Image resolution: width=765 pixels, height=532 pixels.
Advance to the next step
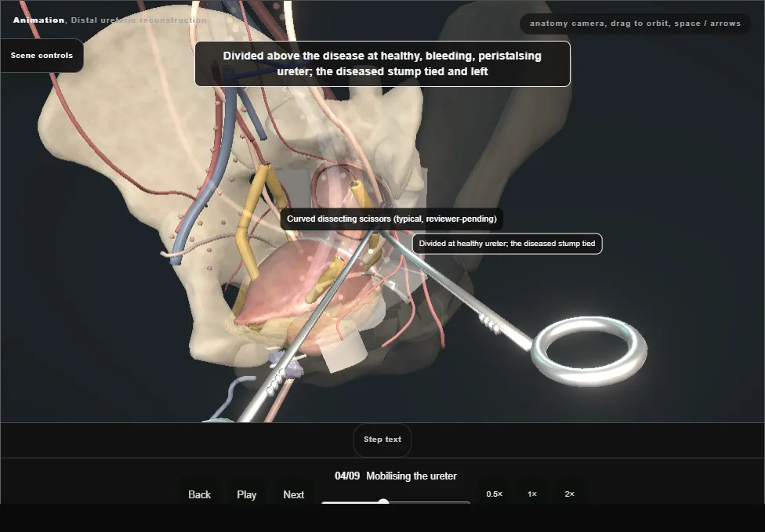294,494
